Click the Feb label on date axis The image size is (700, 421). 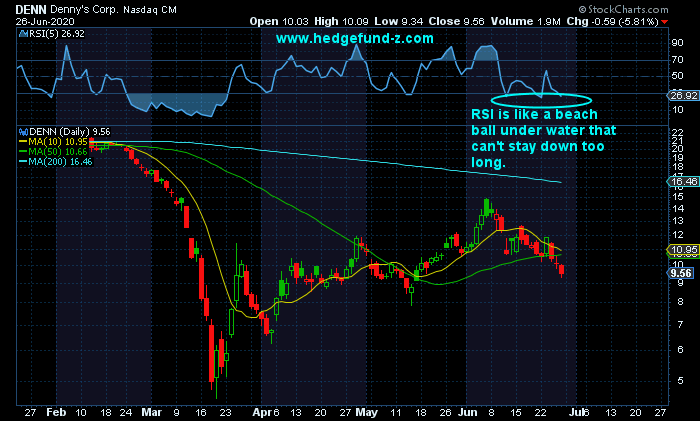tap(56, 412)
